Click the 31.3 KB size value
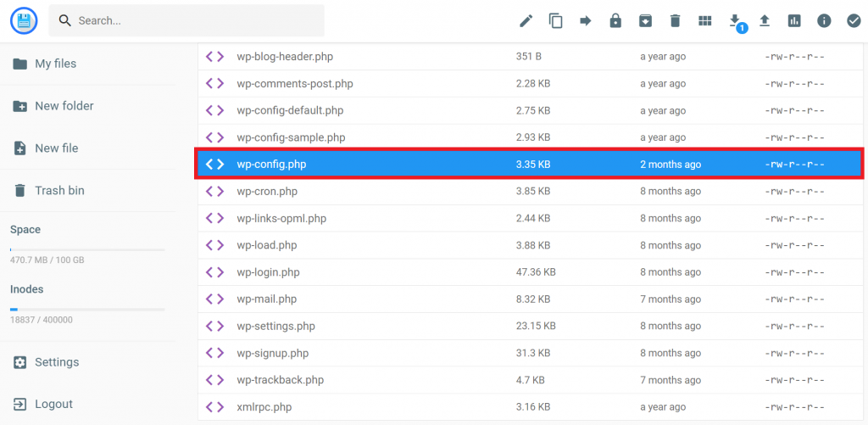The width and height of the screenshot is (868, 425). pyautogui.click(x=532, y=353)
